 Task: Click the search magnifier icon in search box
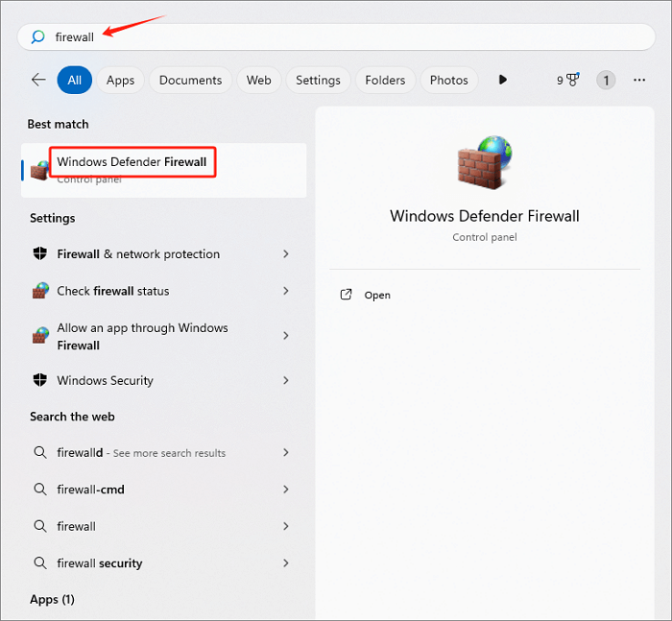click(x=38, y=37)
